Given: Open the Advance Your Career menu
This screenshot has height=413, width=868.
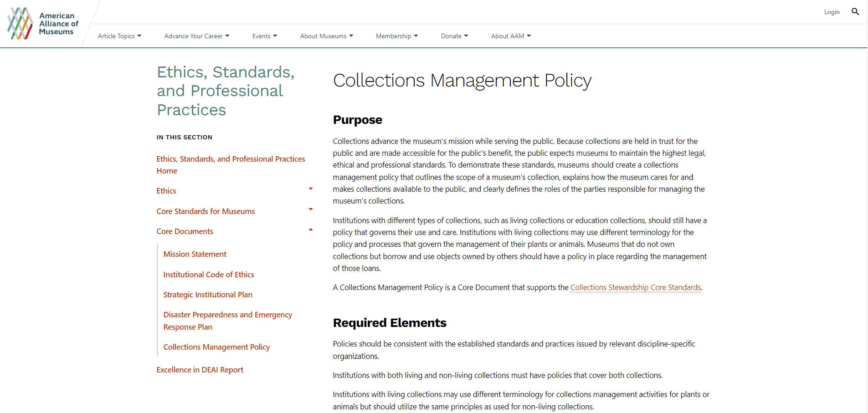Looking at the screenshot, I should 197,36.
